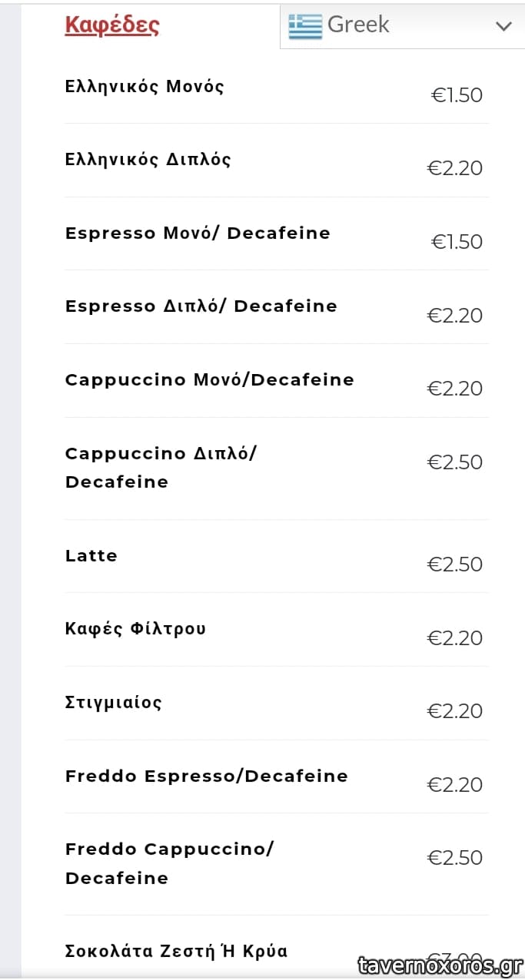525x980 pixels.
Task: Click the €1.50 price of Ελληνικός Μονός
Action: click(457, 95)
